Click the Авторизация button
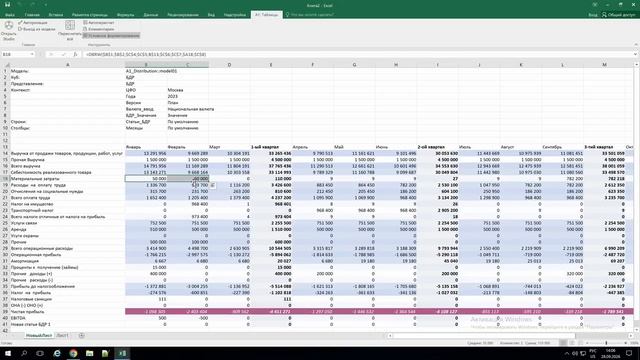The height and width of the screenshot is (360, 640). (33, 23)
